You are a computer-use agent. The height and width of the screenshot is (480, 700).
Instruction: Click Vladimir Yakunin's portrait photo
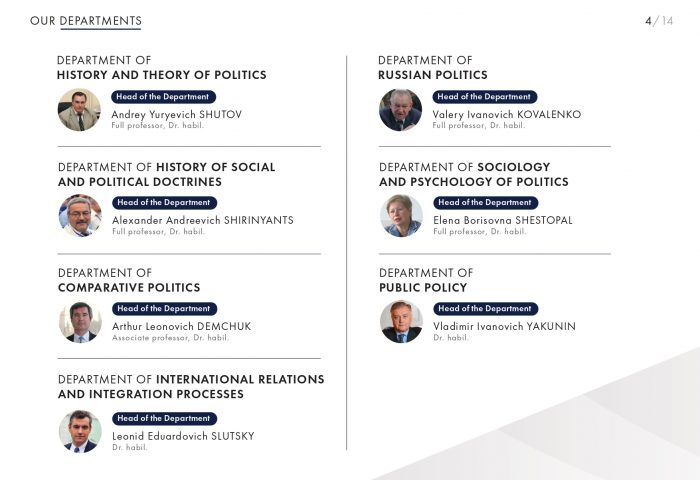coord(401,322)
